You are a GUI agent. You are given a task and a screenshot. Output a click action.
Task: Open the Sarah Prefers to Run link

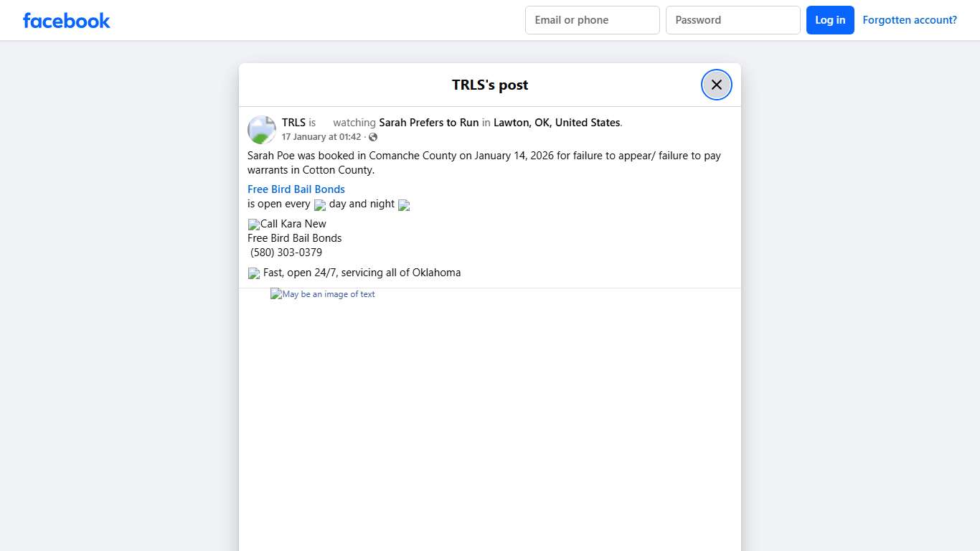click(428, 123)
